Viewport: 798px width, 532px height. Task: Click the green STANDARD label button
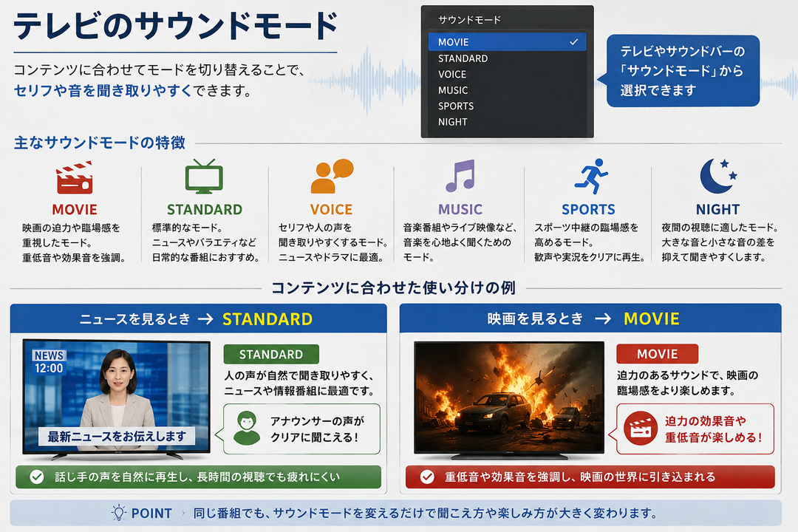click(271, 355)
